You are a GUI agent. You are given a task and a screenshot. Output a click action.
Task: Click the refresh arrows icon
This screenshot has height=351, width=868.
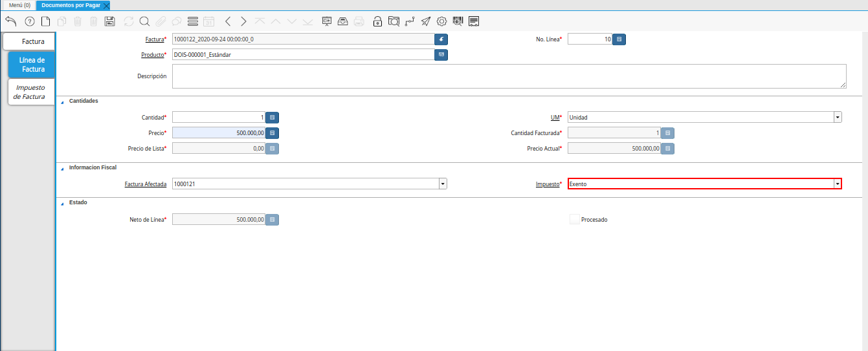128,21
